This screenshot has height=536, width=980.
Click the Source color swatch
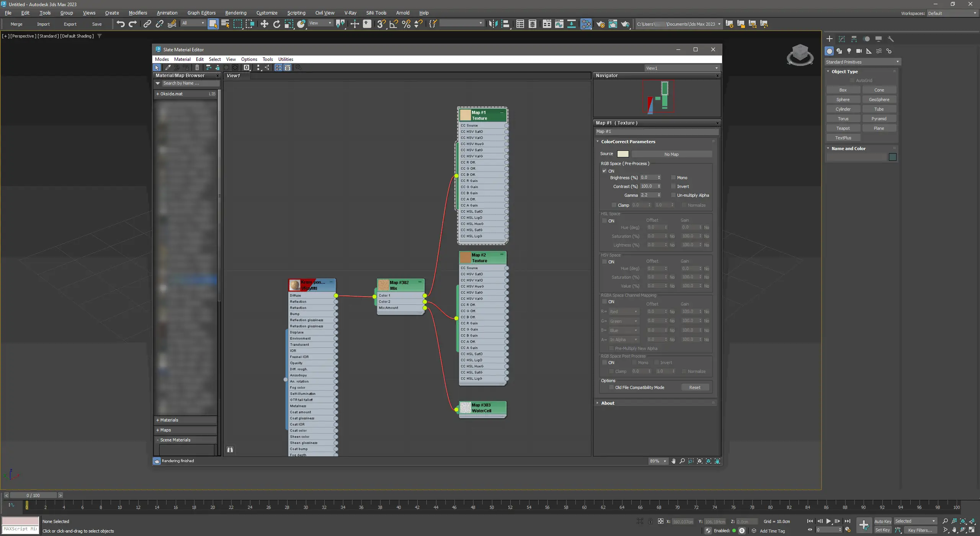(x=623, y=154)
